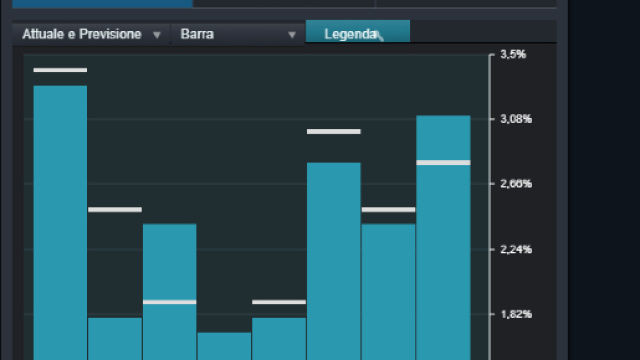Click the blue highlighted tab at top
This screenshot has height=360, width=640.
(x=102, y=4)
